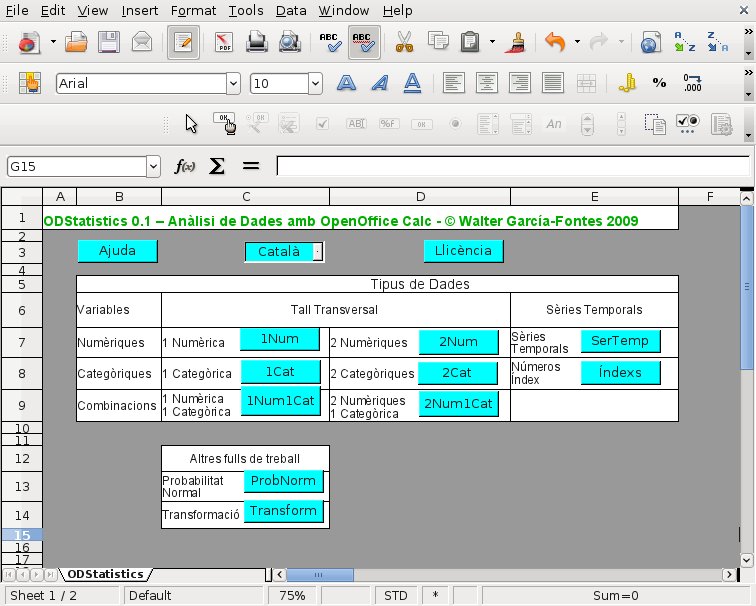Click the SerTemp button
Image resolution: width=756 pixels, height=606 pixels.
(x=620, y=341)
